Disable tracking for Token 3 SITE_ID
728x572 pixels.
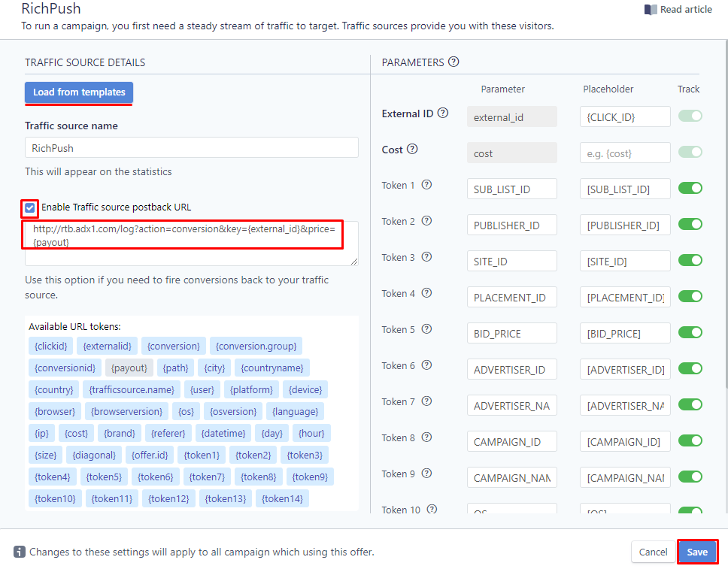coord(690,260)
